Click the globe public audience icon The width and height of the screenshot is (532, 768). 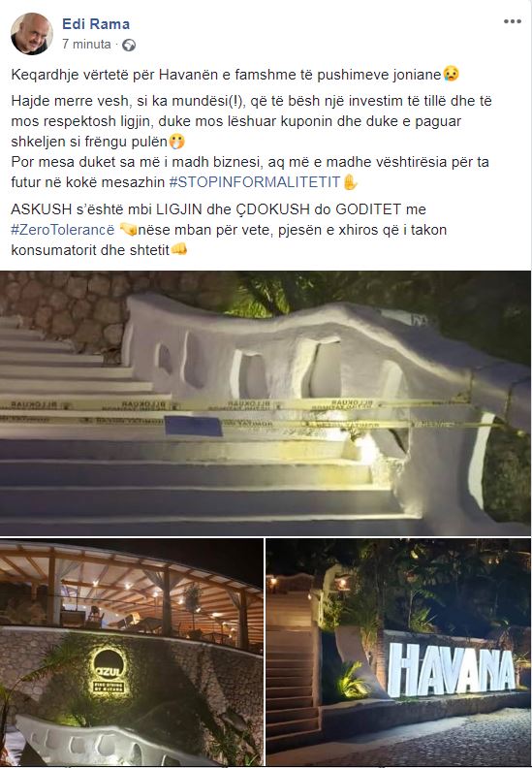coord(129,45)
